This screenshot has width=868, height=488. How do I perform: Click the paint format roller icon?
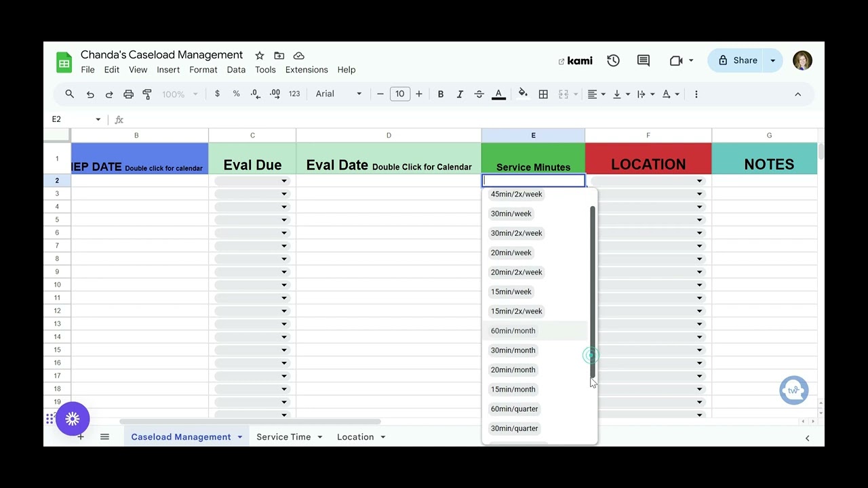(x=147, y=94)
